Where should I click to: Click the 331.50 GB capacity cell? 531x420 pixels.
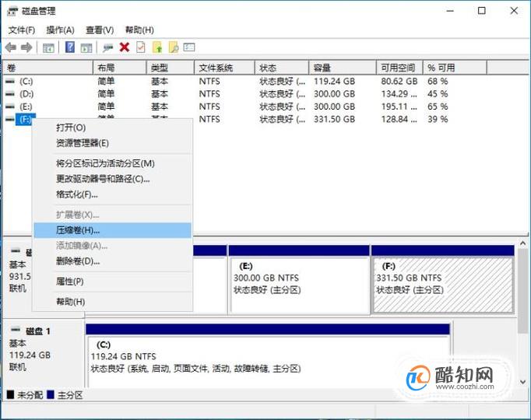tap(334, 119)
